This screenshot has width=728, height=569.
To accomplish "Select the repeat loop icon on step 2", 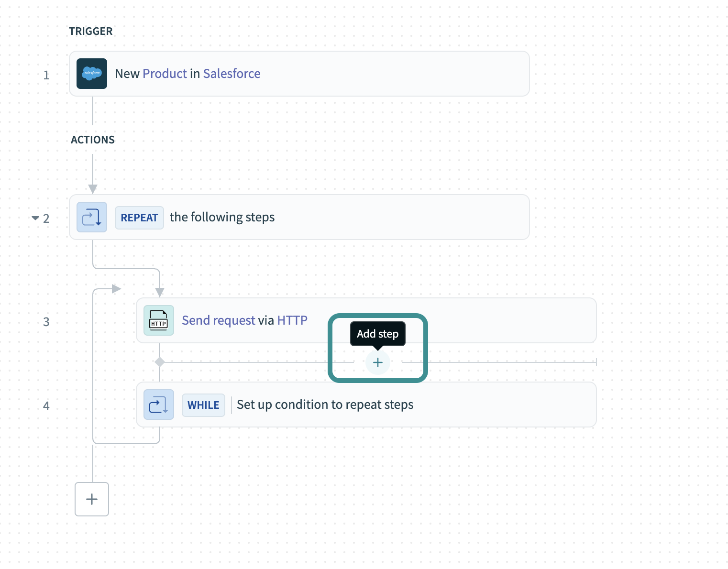I will pyautogui.click(x=91, y=217).
